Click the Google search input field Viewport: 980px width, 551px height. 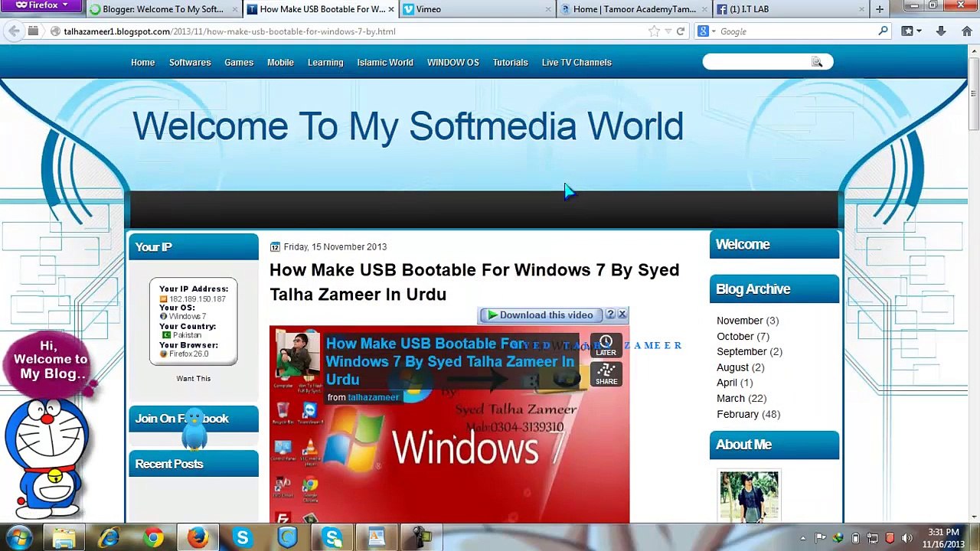796,31
